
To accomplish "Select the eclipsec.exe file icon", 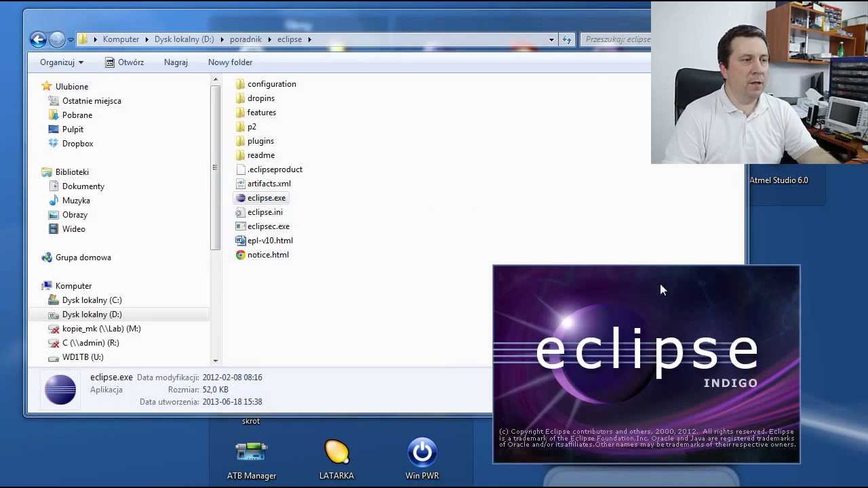I will pos(240,226).
